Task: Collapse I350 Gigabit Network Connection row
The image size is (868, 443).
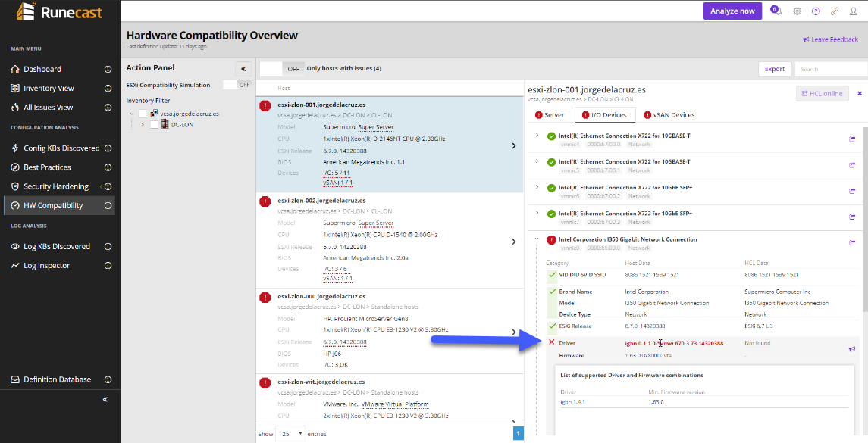Action: [537, 239]
